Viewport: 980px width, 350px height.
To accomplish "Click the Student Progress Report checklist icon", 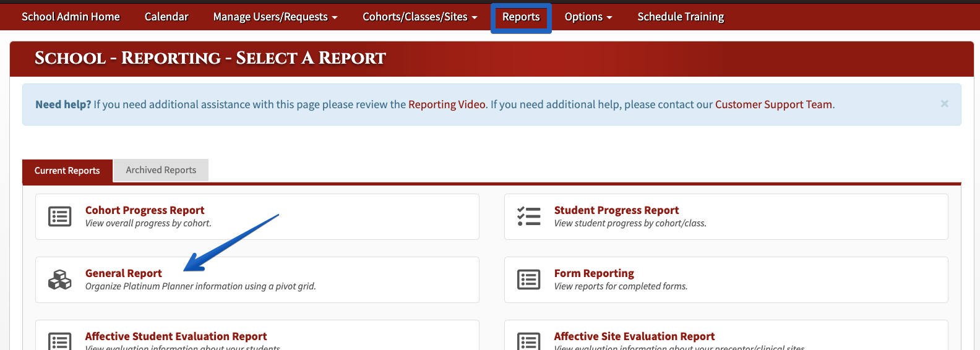I will pos(529,216).
